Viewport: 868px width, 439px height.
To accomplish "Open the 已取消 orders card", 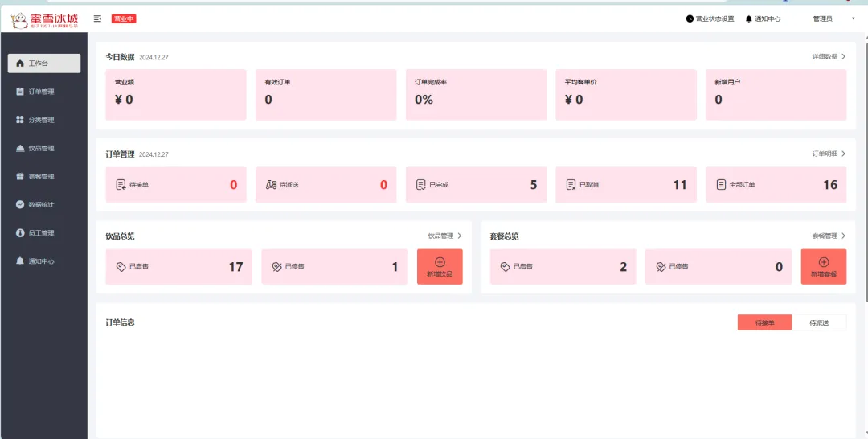I will click(626, 185).
